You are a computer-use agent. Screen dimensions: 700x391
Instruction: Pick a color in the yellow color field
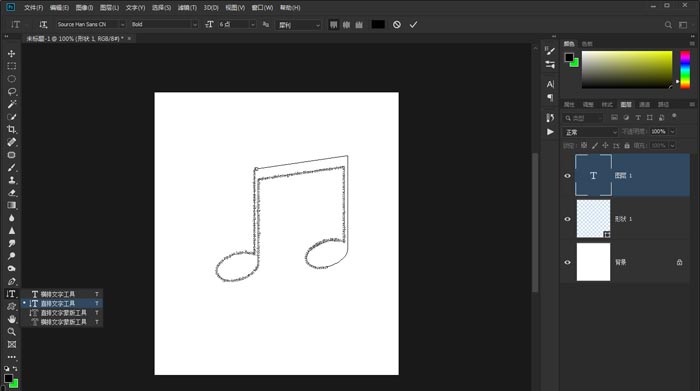(x=627, y=70)
